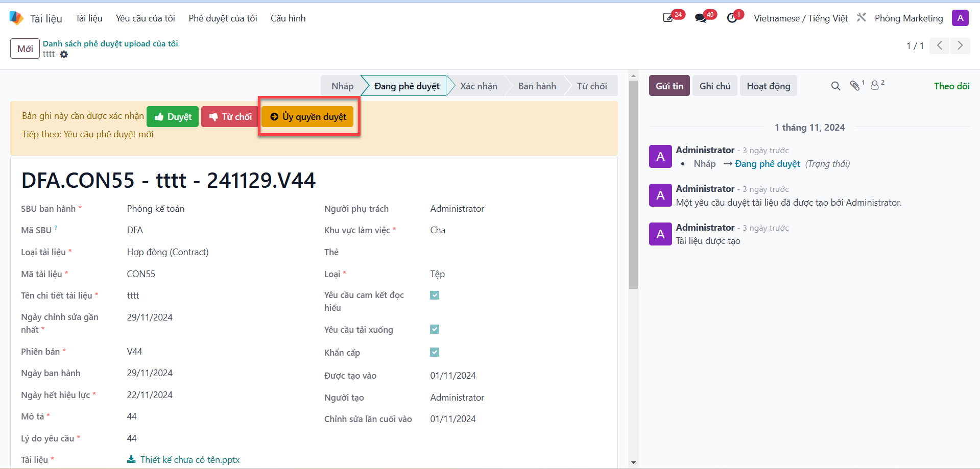Toggle the 'Khẩn cấp' checkbox
This screenshot has width=980, height=469.
[x=435, y=352]
